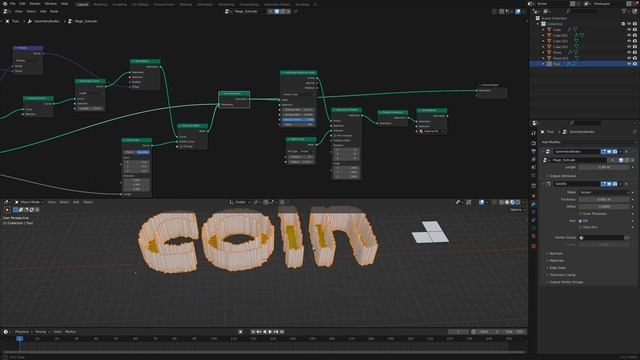Click invert vertex group arrows button

627,238
